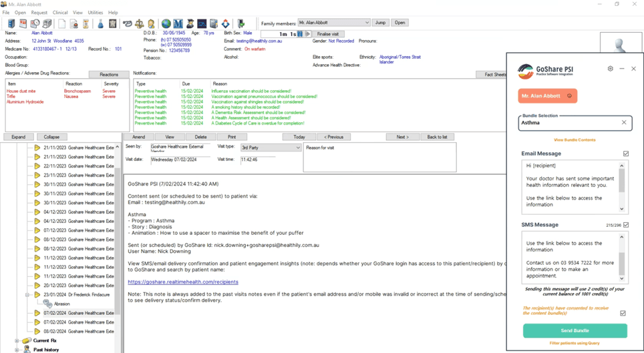Click visit tree scroll up arrow
The height and width of the screenshot is (353, 644).
point(118,147)
